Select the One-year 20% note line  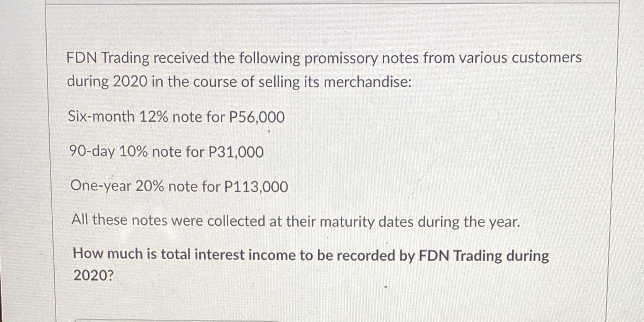(x=179, y=186)
